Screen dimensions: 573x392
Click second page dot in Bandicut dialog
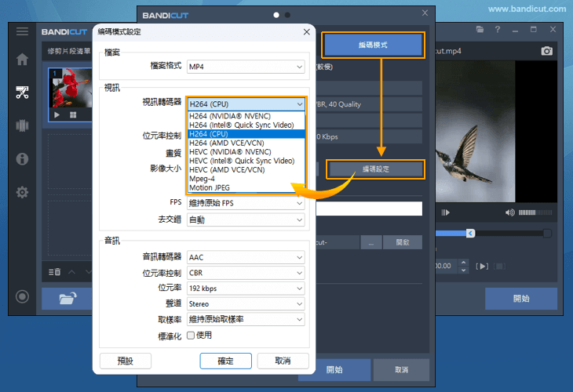tap(287, 15)
